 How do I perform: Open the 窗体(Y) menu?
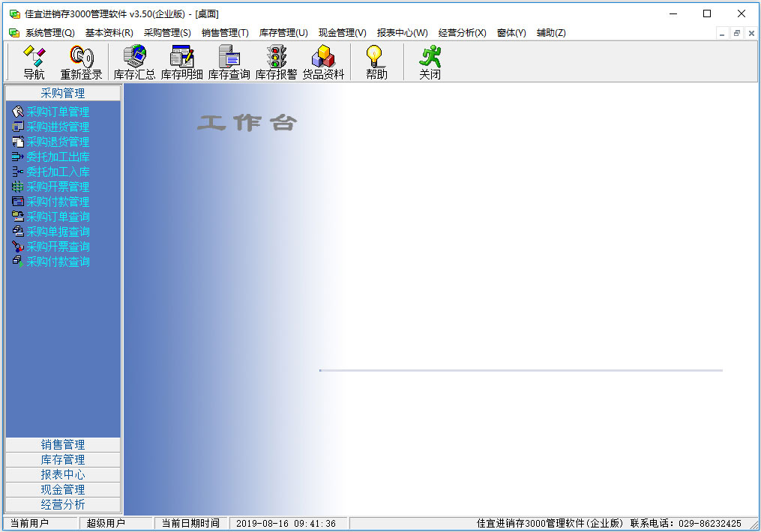(511, 33)
